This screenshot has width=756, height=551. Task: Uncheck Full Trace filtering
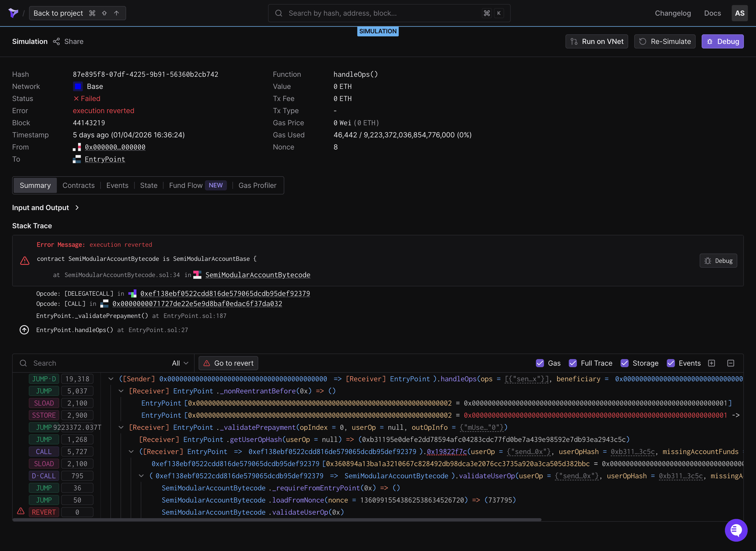pyautogui.click(x=573, y=363)
